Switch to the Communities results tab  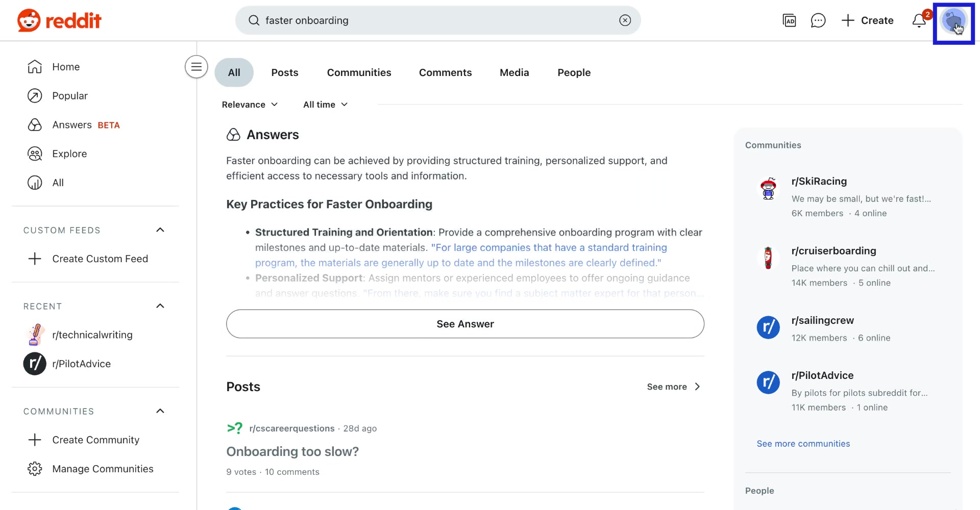[x=359, y=72]
